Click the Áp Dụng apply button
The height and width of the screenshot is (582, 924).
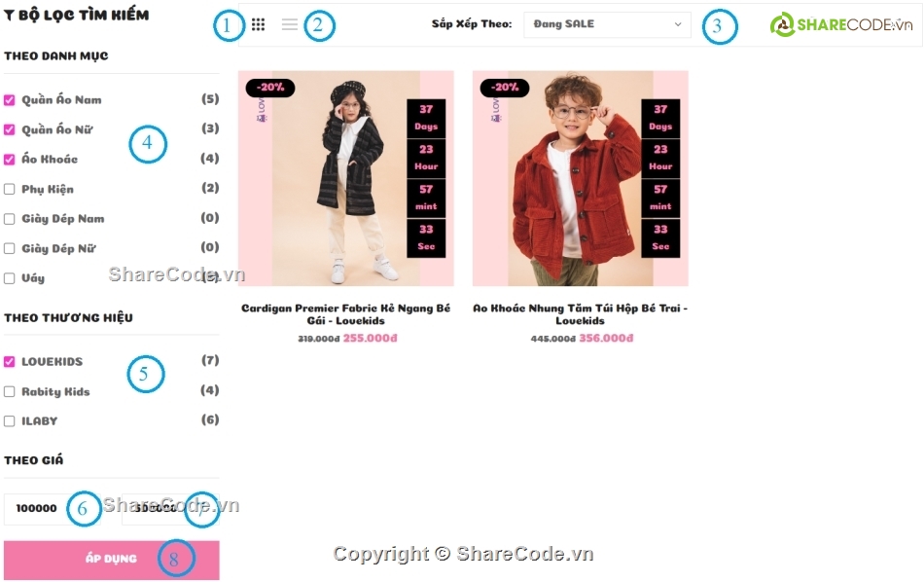coord(112,559)
